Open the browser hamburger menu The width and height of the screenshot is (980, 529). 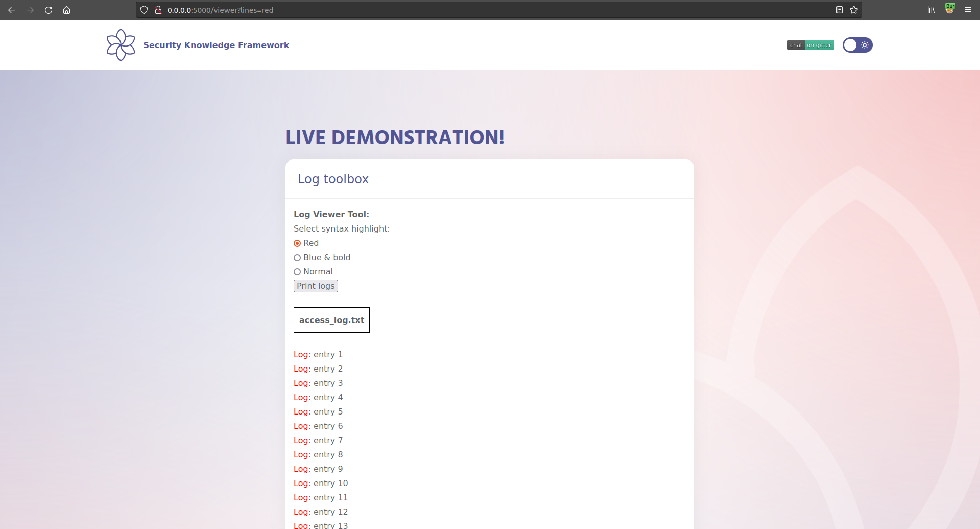pyautogui.click(x=968, y=10)
